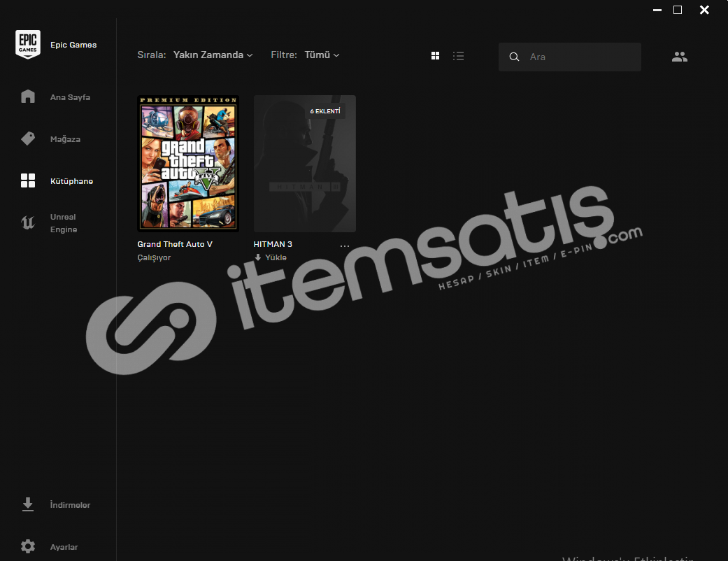Viewport: 728px width, 561px height.
Task: Open the friends list icon
Action: 680,57
